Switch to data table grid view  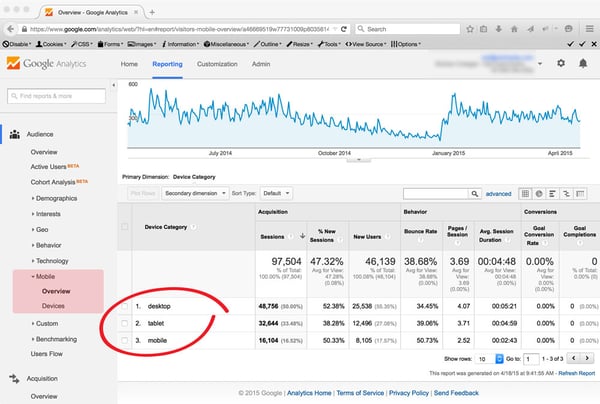pos(525,194)
